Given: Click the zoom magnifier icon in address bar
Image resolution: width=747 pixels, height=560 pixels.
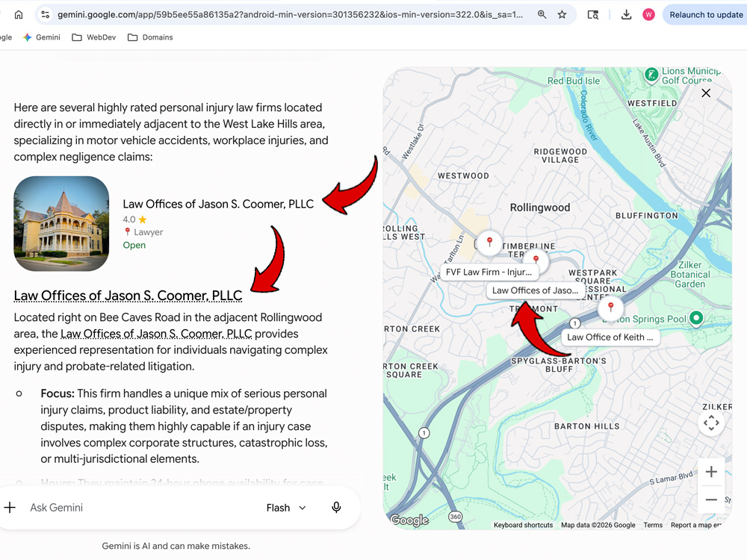Looking at the screenshot, I should 542,15.
